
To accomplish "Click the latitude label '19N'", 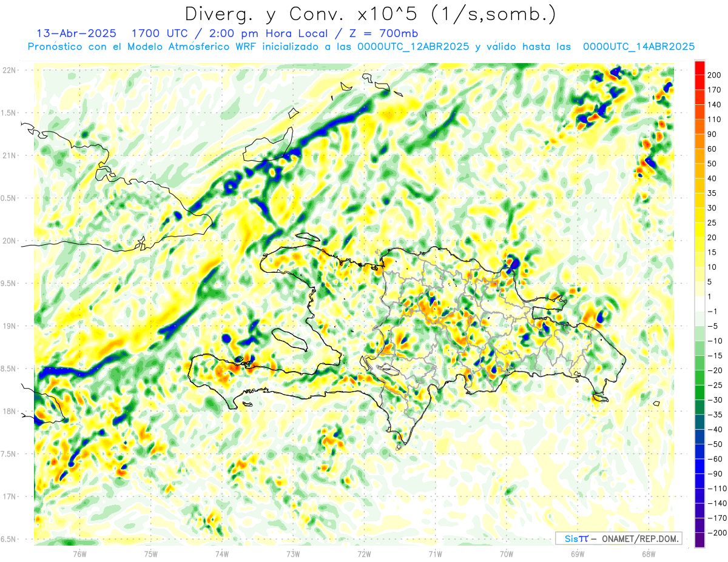I will (x=10, y=326).
